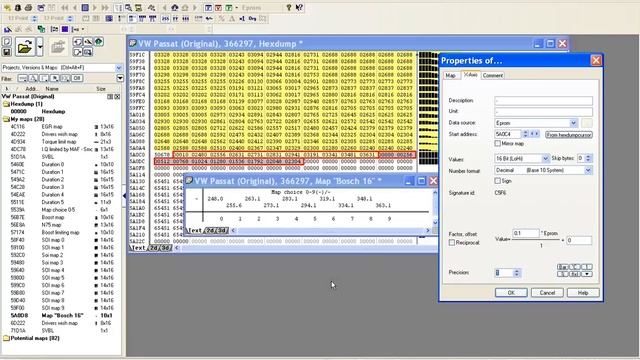Viewport: 640px width, 360px height.
Task: Click the double right arrow forward icon
Action: point(105,7)
